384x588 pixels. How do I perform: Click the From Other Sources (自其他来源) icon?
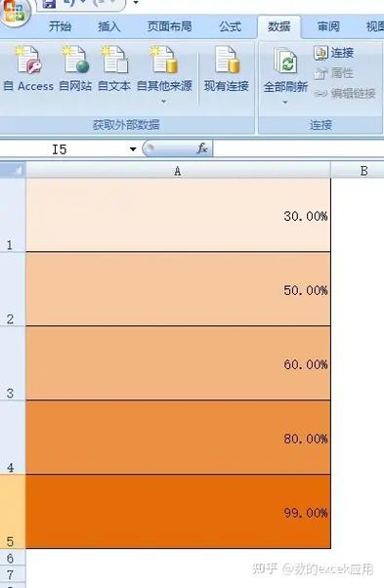[164, 60]
